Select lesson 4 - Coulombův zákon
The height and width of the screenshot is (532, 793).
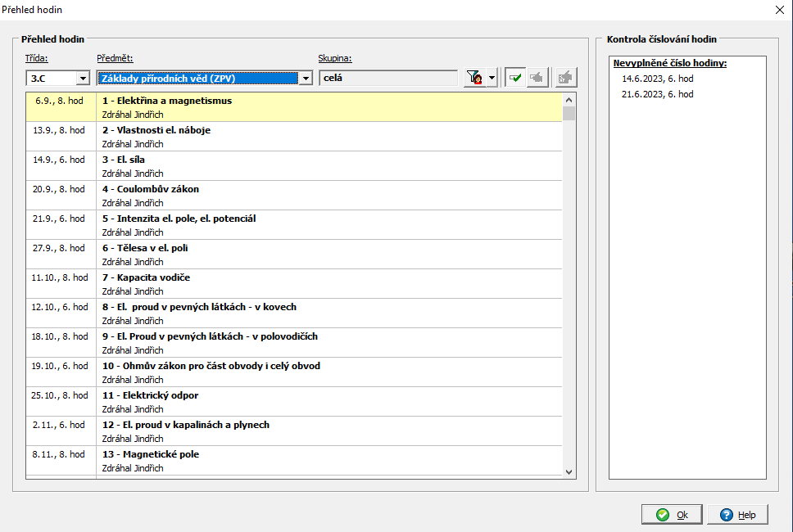click(151, 189)
